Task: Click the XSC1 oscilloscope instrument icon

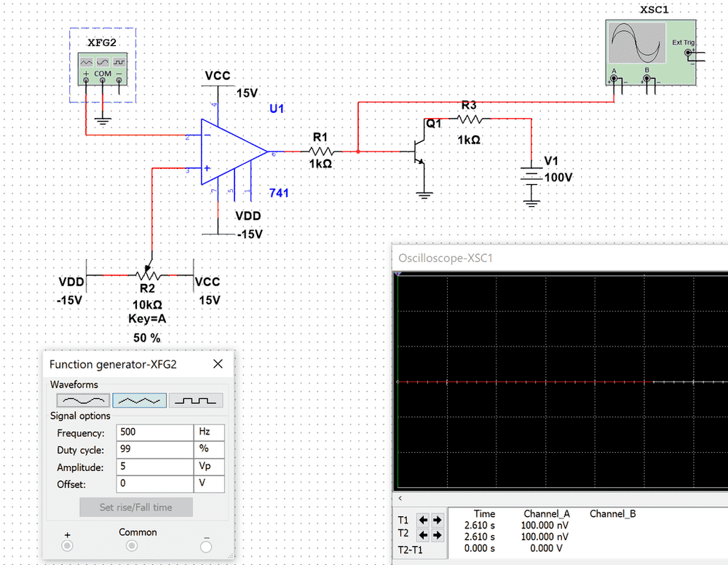Action: (637, 44)
